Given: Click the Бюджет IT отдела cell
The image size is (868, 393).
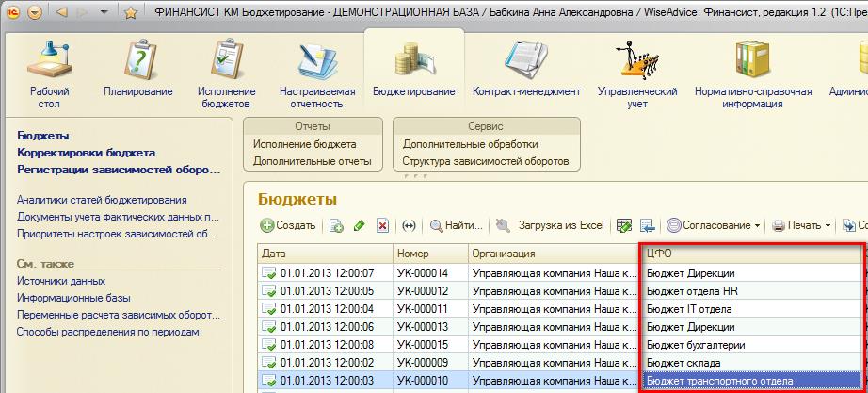Looking at the screenshot, I should point(752,309).
